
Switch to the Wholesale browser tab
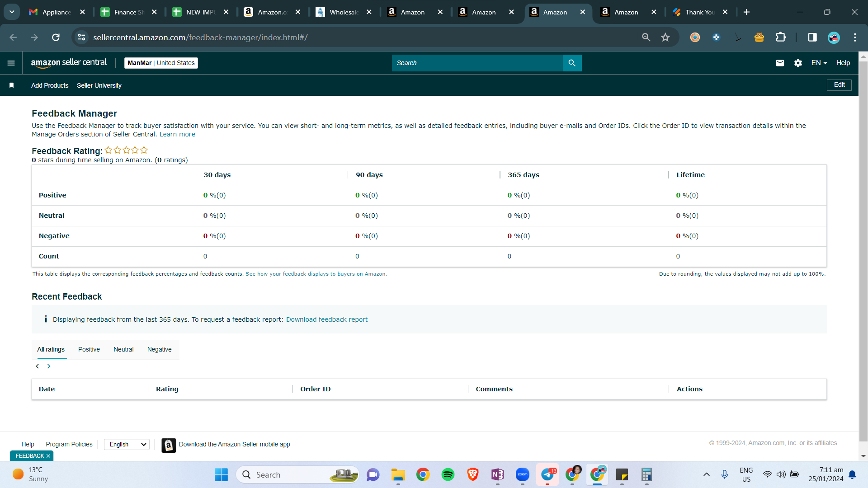point(344,12)
